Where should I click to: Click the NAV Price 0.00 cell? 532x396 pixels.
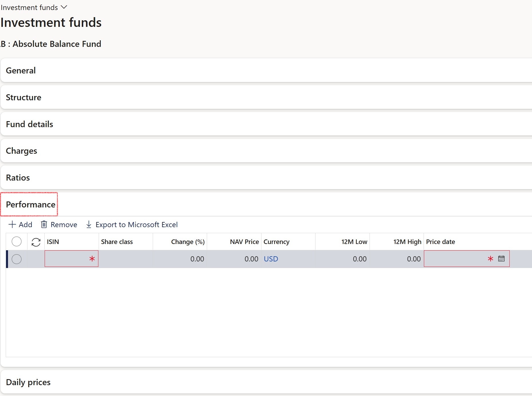(234, 259)
